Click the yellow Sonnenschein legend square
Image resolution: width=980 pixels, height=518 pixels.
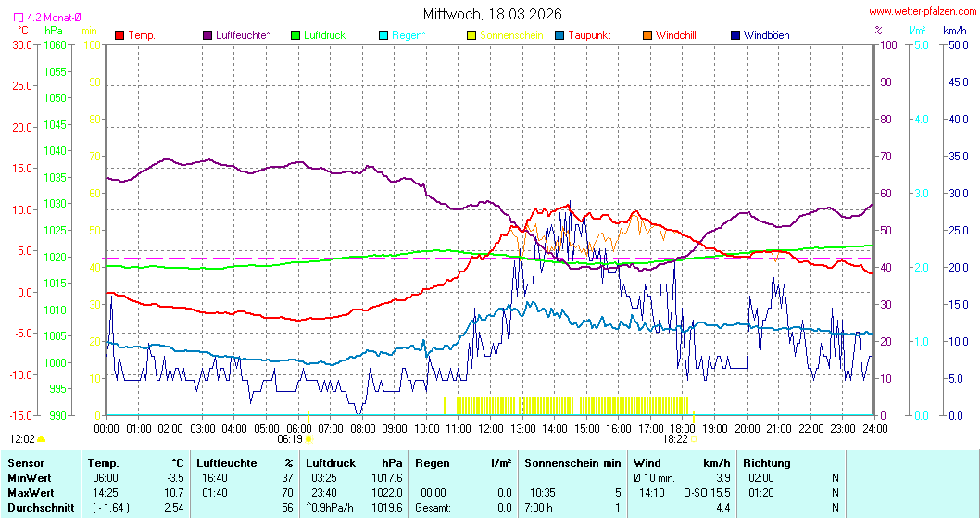pos(471,35)
